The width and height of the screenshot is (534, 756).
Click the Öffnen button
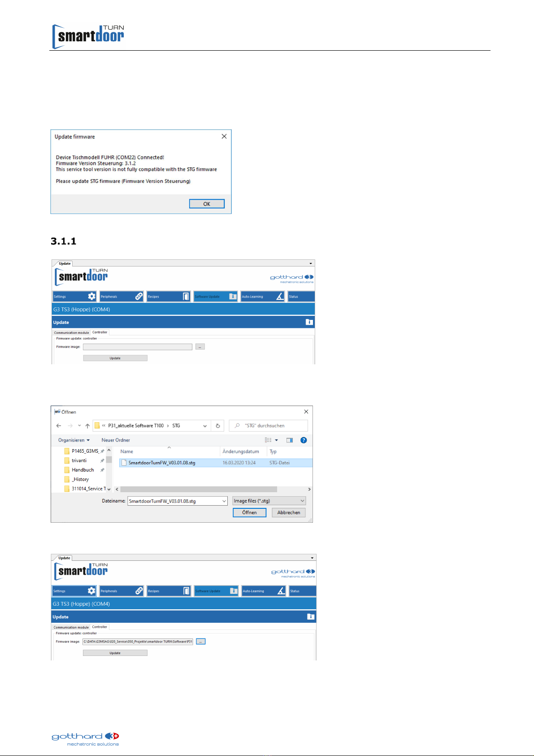point(250,512)
